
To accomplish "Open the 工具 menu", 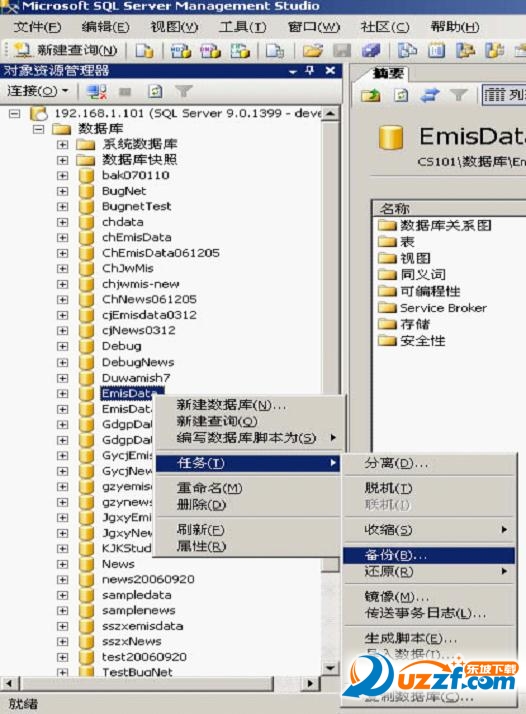I will (243, 27).
